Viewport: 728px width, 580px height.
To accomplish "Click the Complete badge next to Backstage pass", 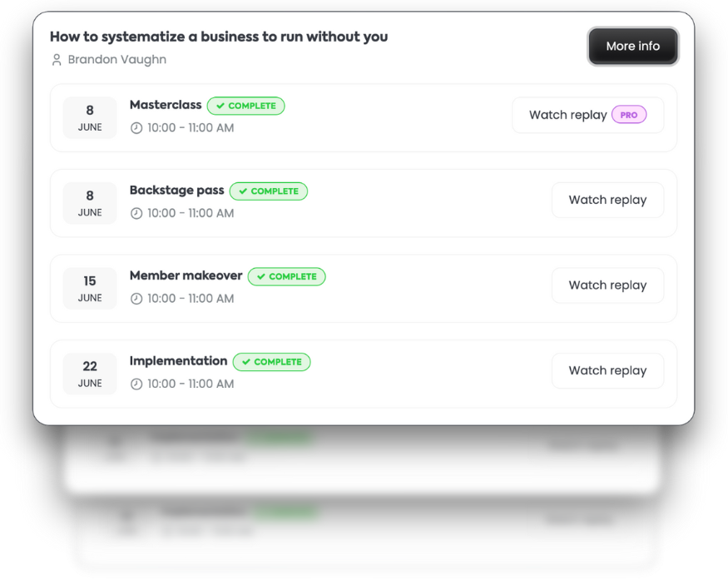I will 268,191.
